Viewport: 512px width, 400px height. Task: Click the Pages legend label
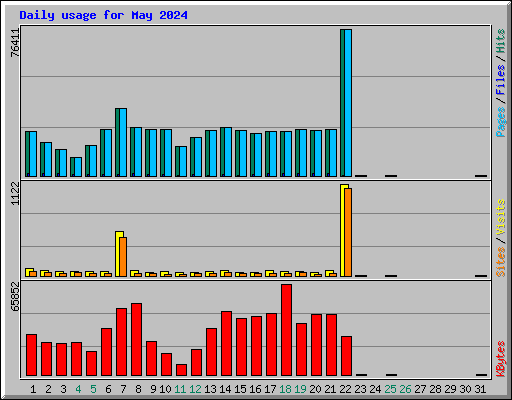coord(501,122)
